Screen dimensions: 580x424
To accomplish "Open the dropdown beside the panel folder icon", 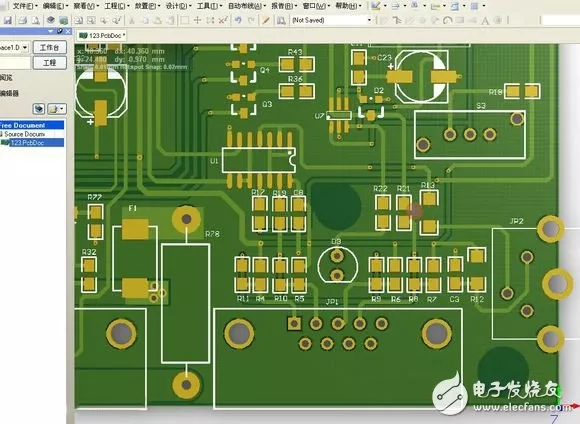I will click(x=62, y=109).
